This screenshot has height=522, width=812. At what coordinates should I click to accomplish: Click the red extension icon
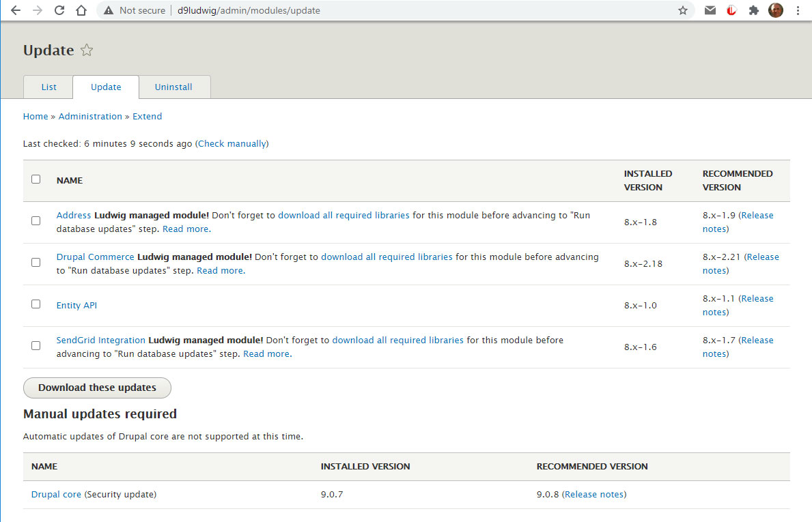731,10
